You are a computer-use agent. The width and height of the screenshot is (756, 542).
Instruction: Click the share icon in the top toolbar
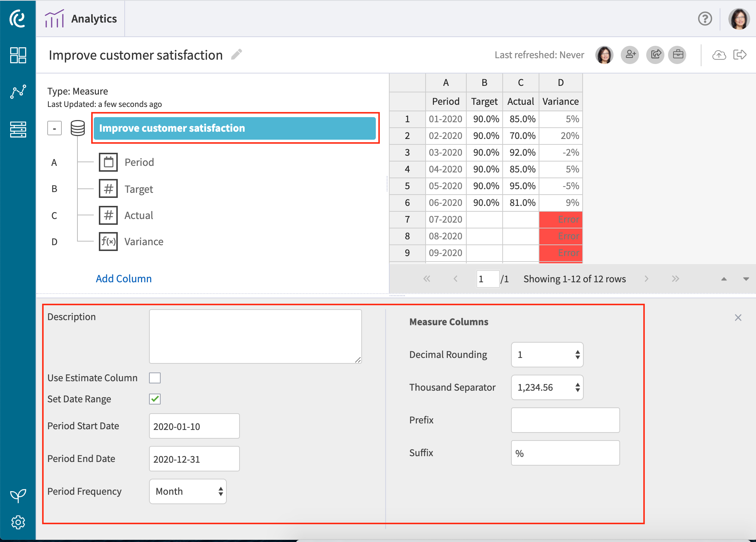point(655,55)
